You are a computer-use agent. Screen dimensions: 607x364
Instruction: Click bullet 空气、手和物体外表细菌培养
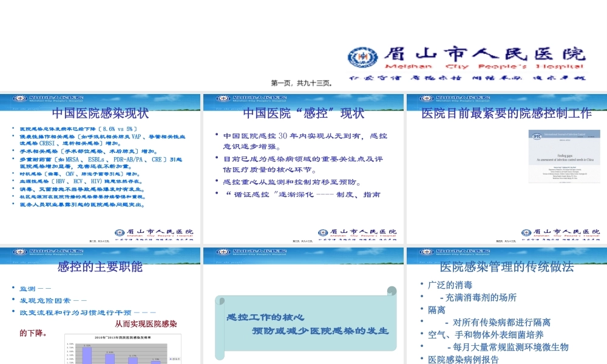(486, 335)
